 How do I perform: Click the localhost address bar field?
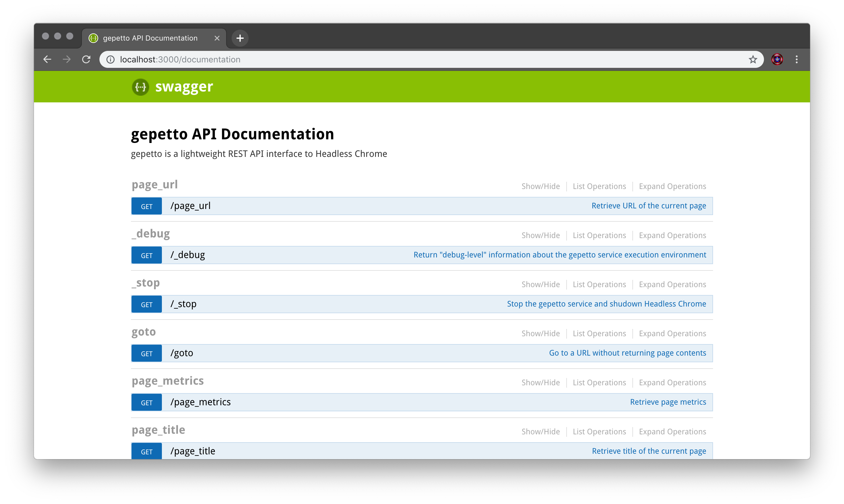pos(408,59)
